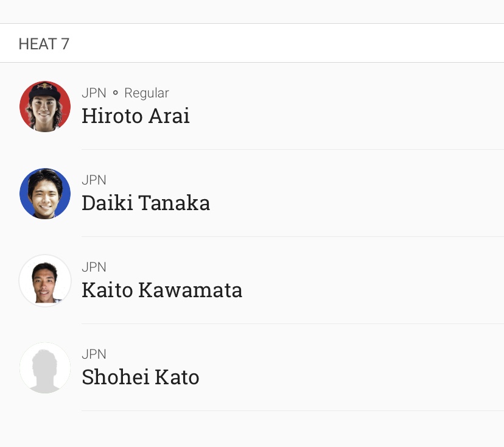This screenshot has height=447, width=504.
Task: Click Hiroto Arai's profile photo
Action: click(45, 107)
